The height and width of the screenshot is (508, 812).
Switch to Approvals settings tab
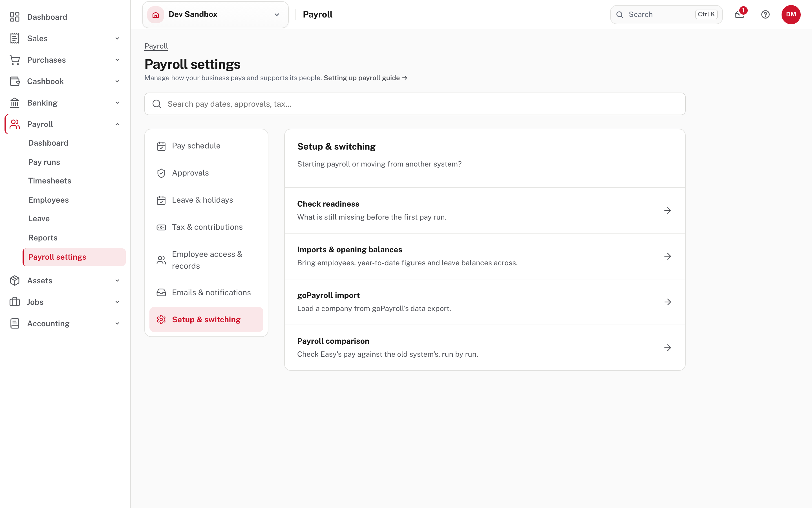206,173
